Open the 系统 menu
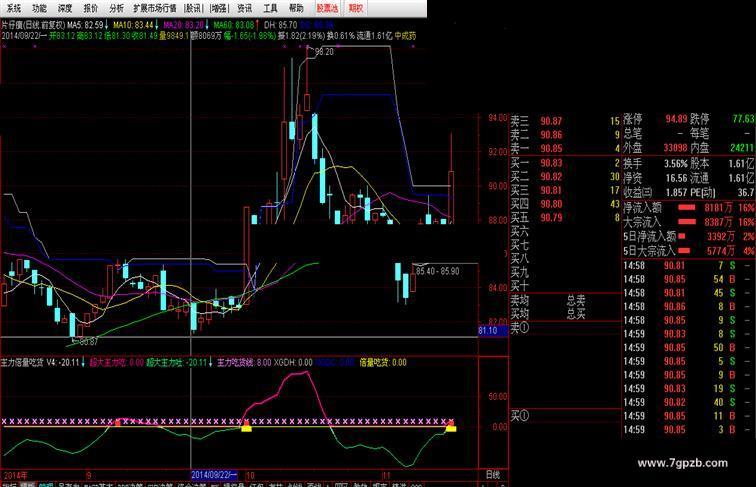756x487 pixels. (14, 8)
